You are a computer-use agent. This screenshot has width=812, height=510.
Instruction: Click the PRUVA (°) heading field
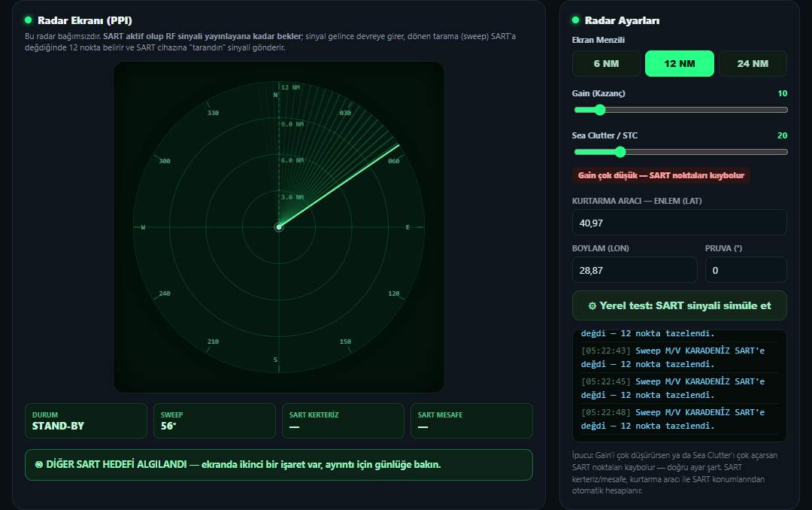click(x=746, y=270)
